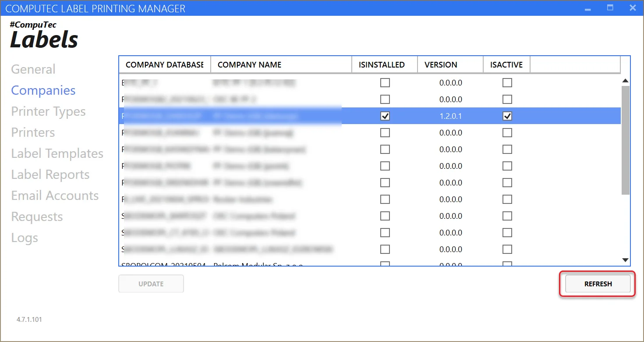This screenshot has height=342, width=644.
Task: Click the COMPANY DATABASE column header
Action: (164, 65)
